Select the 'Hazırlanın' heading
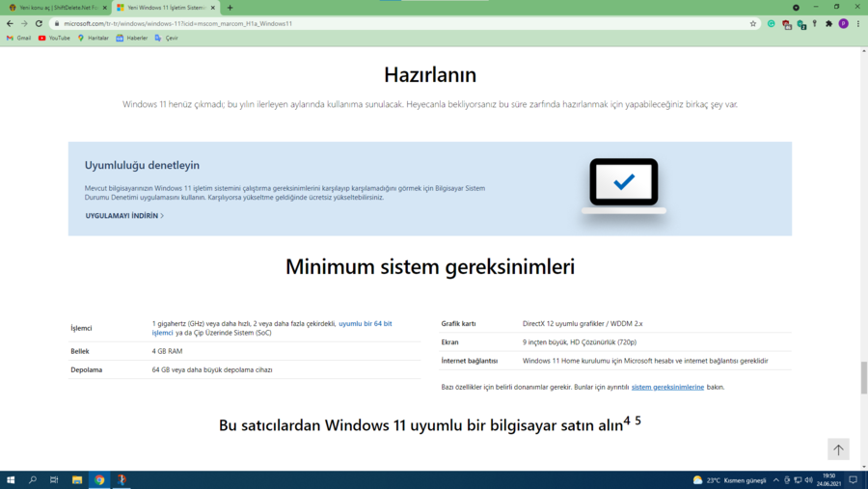Screen dimensions: 868x489 click(430, 75)
